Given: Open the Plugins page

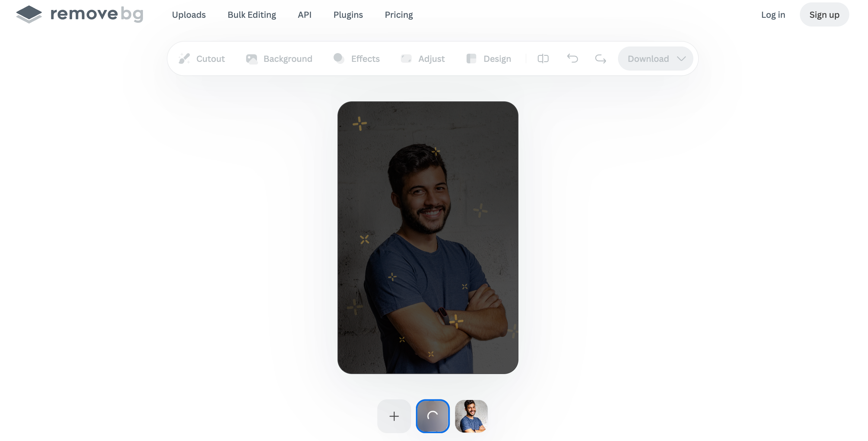Looking at the screenshot, I should [x=348, y=15].
